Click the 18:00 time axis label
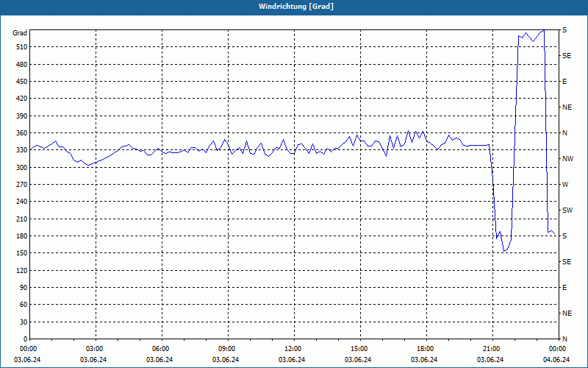 425,349
